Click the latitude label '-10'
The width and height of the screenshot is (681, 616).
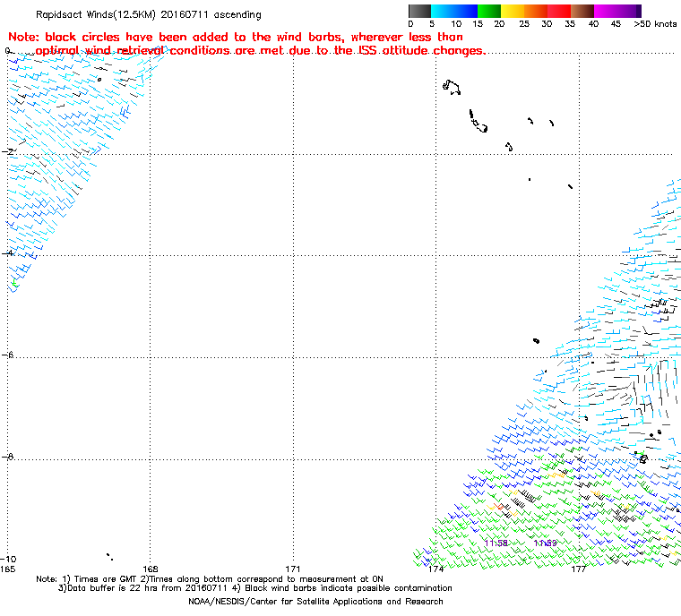[8, 559]
